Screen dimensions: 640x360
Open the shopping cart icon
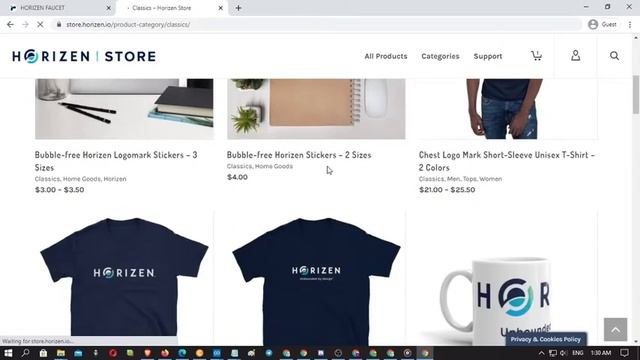(536, 56)
